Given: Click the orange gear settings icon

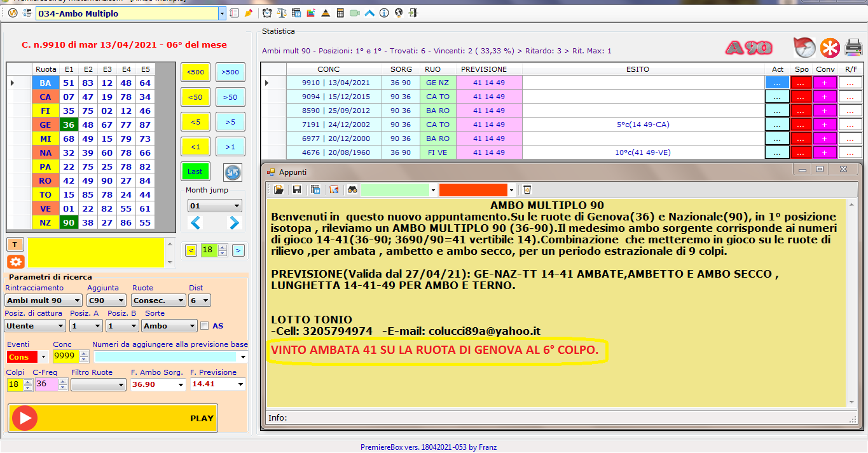Looking at the screenshot, I should click(16, 262).
